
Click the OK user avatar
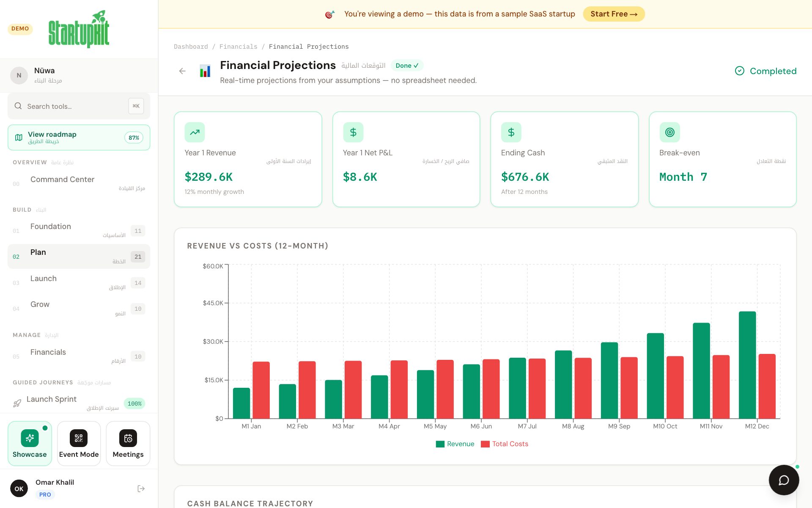(19, 489)
